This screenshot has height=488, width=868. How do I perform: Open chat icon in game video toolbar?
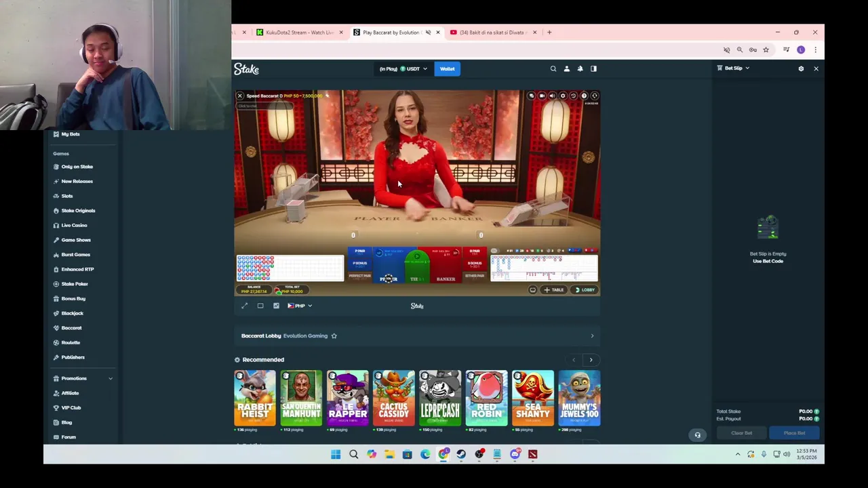tap(532, 96)
